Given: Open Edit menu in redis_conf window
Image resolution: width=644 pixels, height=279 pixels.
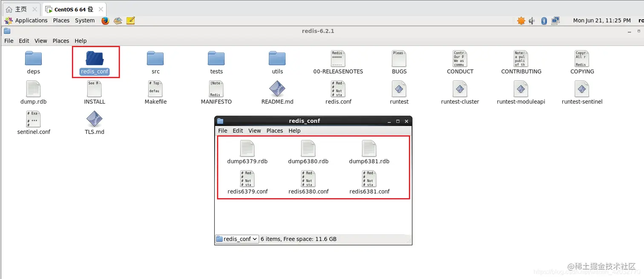Looking at the screenshot, I should click(x=238, y=131).
